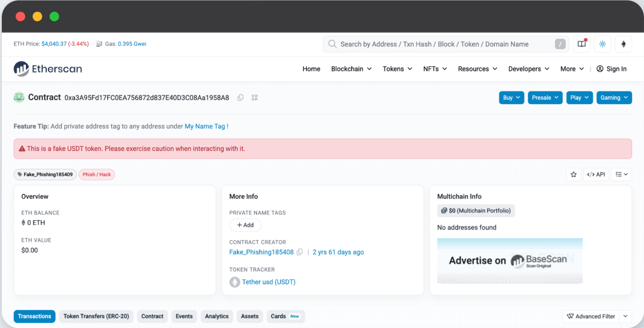Screen dimensions: 644x328
Task: Click the search magnifier icon
Action: (332, 44)
